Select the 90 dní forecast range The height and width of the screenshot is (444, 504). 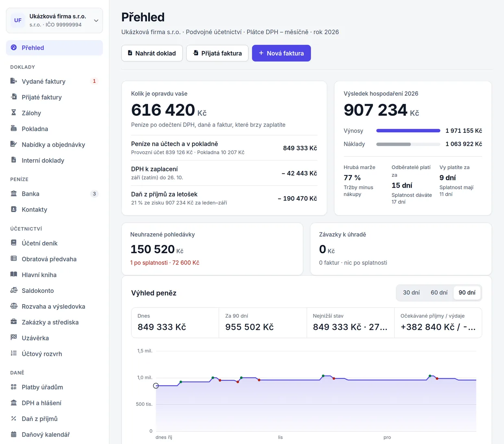point(467,292)
